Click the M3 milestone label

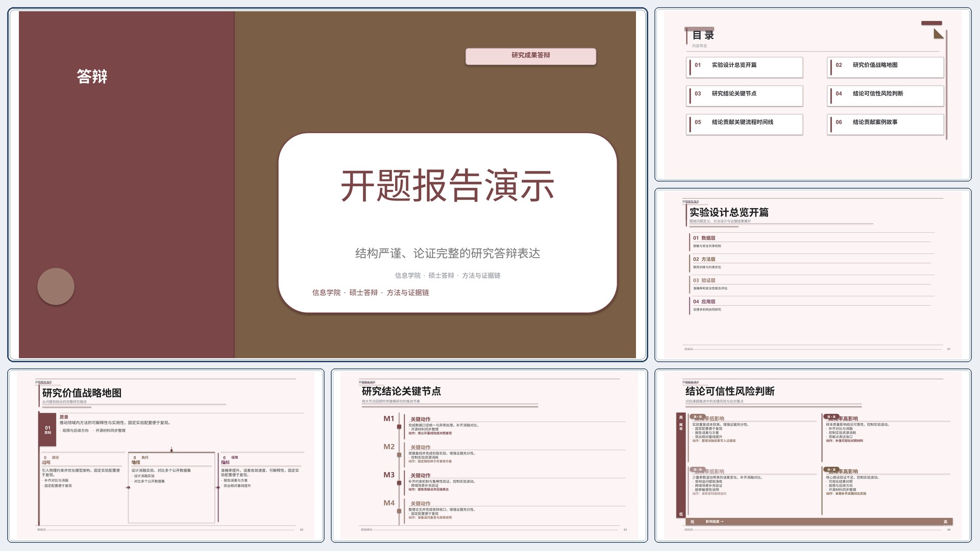click(389, 475)
